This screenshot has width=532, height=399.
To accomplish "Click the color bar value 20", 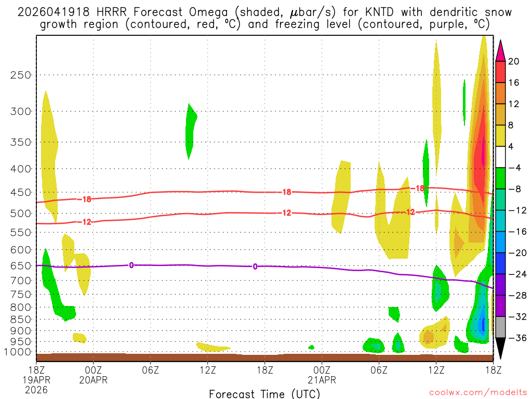I will 514,61.
